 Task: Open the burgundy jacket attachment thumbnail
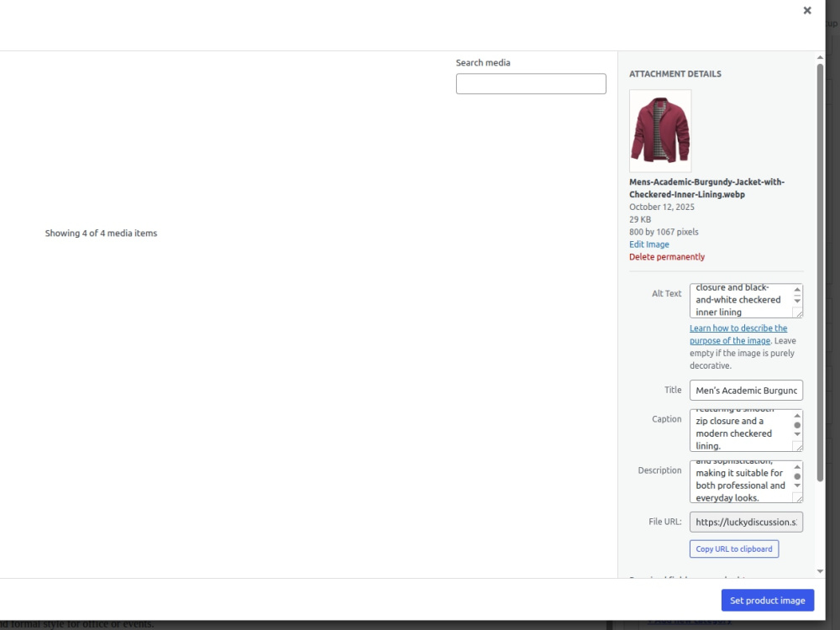point(660,131)
